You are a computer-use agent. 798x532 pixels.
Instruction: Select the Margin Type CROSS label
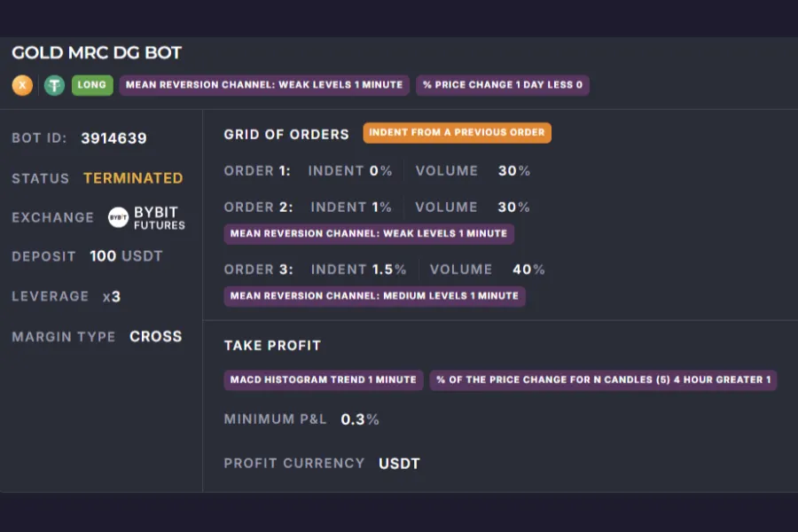[x=156, y=337]
